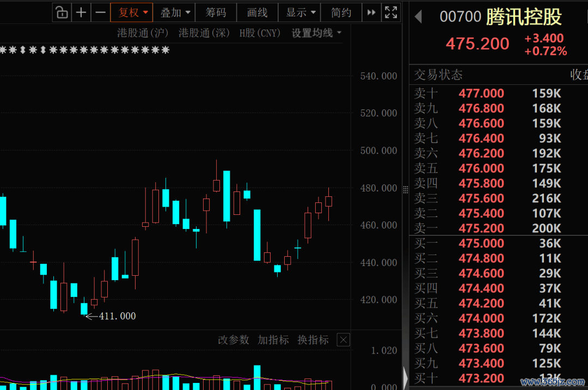Switch to 简约 view
The height and width of the screenshot is (390, 588).
click(341, 13)
